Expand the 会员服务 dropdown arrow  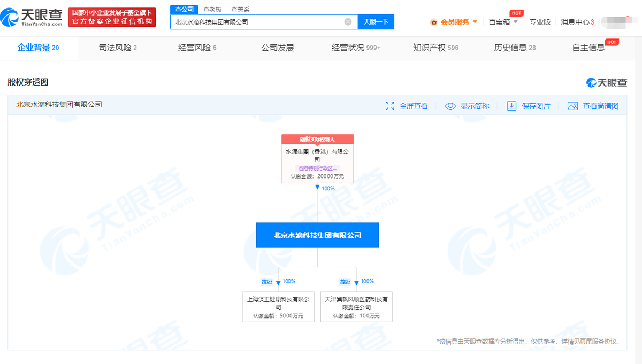pyautogui.click(x=475, y=22)
